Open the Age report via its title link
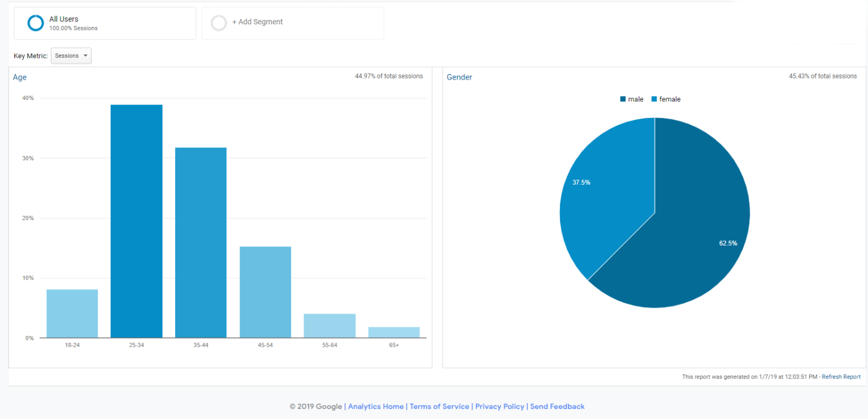The image size is (868, 419). coord(19,77)
